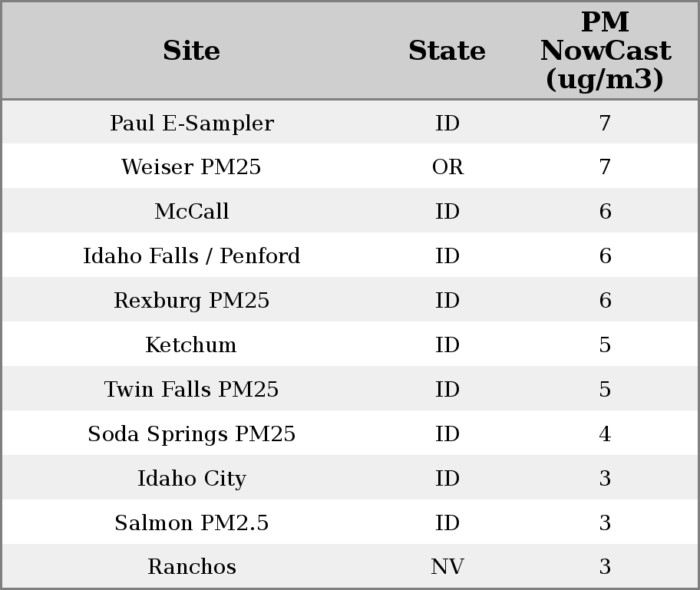Select Soda Springs PM NowCast value 4

click(x=605, y=434)
